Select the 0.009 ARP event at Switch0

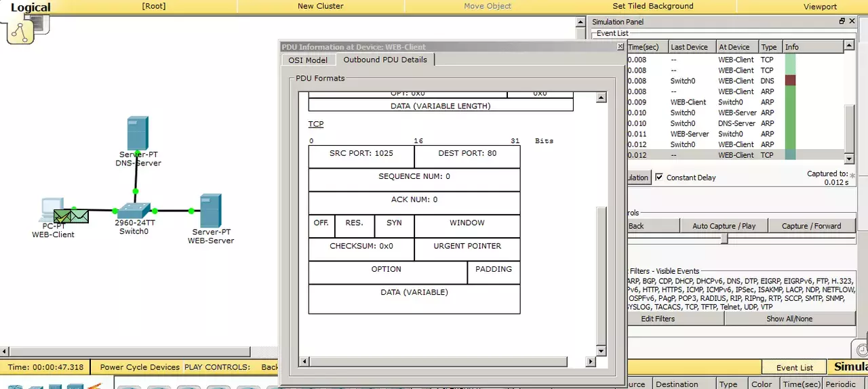pos(735,102)
